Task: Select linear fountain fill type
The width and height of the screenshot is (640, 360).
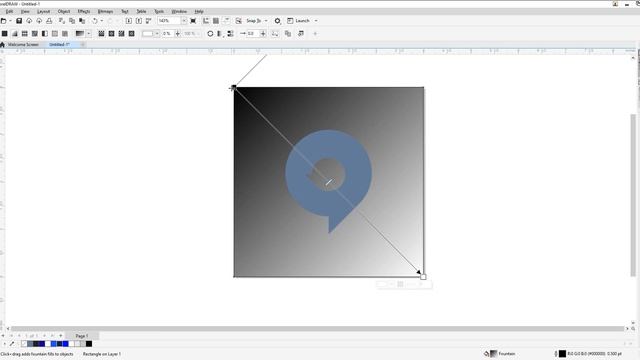Action: [x=101, y=33]
